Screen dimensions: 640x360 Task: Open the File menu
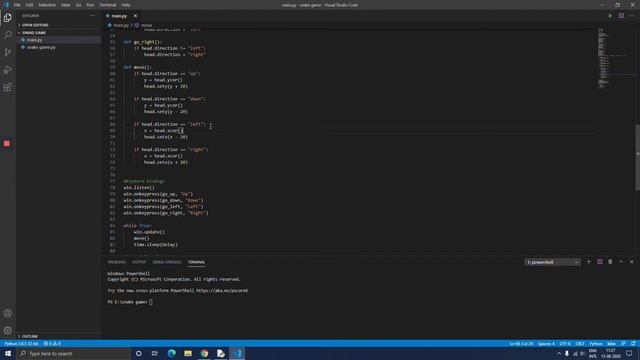coord(17,5)
